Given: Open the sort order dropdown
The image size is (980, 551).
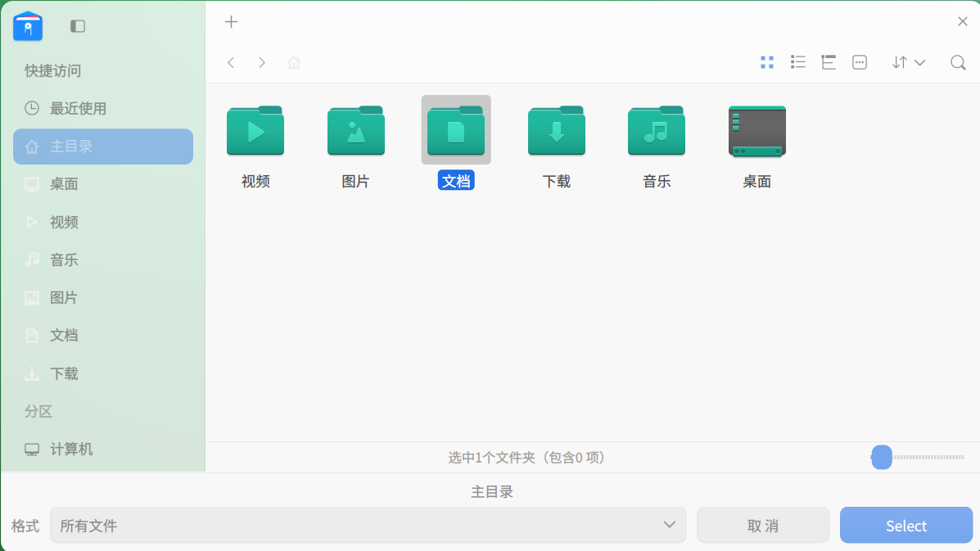Looking at the screenshot, I should coord(909,62).
